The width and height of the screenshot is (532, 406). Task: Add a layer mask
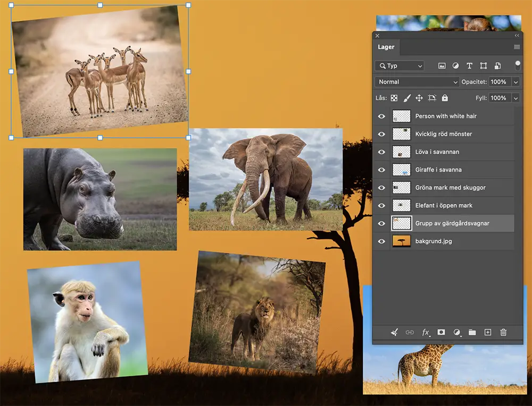(x=441, y=332)
